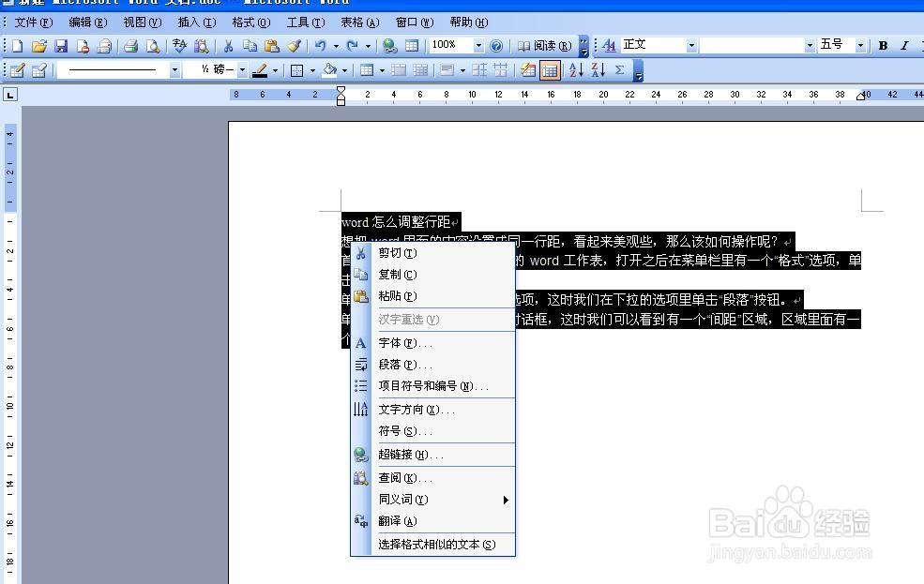Click the Sort Ascending icon
This screenshot has height=584, width=924.
576,69
